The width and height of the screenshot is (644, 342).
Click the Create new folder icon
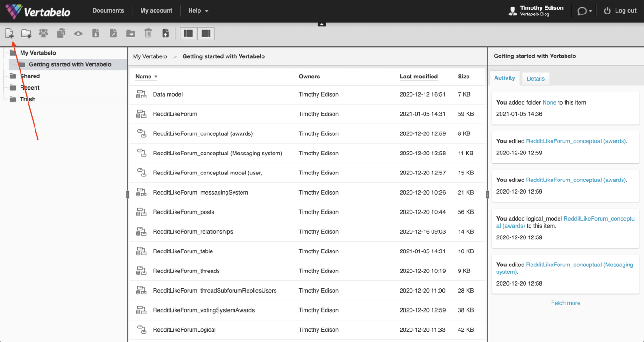[26, 34]
